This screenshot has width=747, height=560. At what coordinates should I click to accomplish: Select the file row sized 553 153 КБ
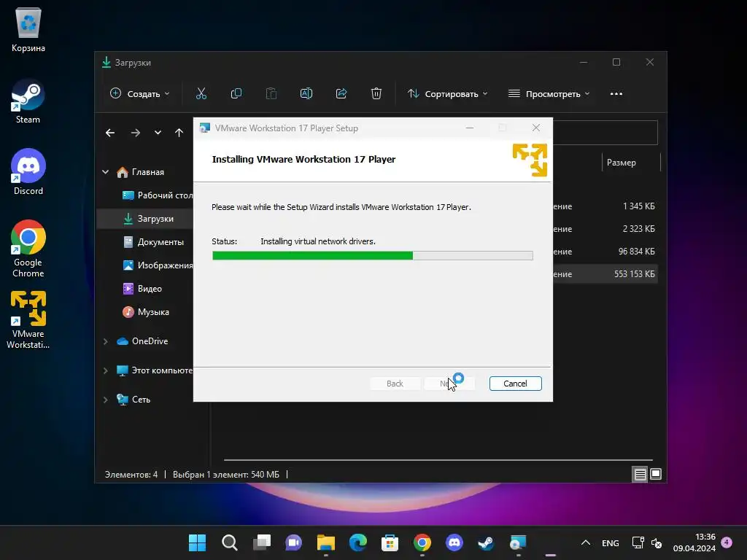click(605, 274)
